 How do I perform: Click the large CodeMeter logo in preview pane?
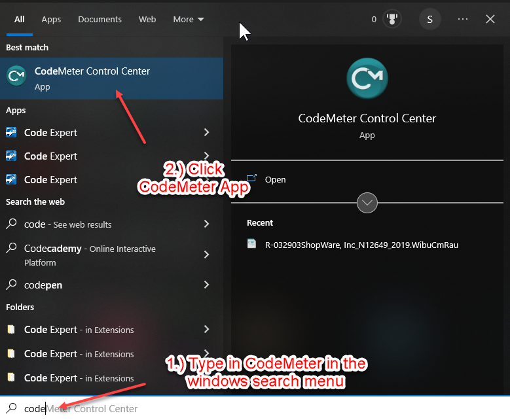pos(367,79)
